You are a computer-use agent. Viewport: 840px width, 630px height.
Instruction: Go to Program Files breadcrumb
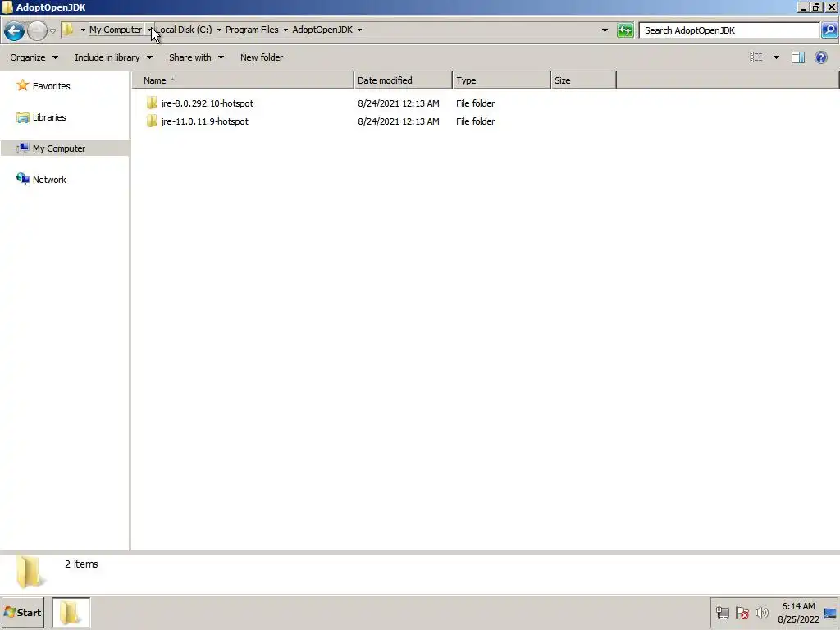tap(252, 30)
